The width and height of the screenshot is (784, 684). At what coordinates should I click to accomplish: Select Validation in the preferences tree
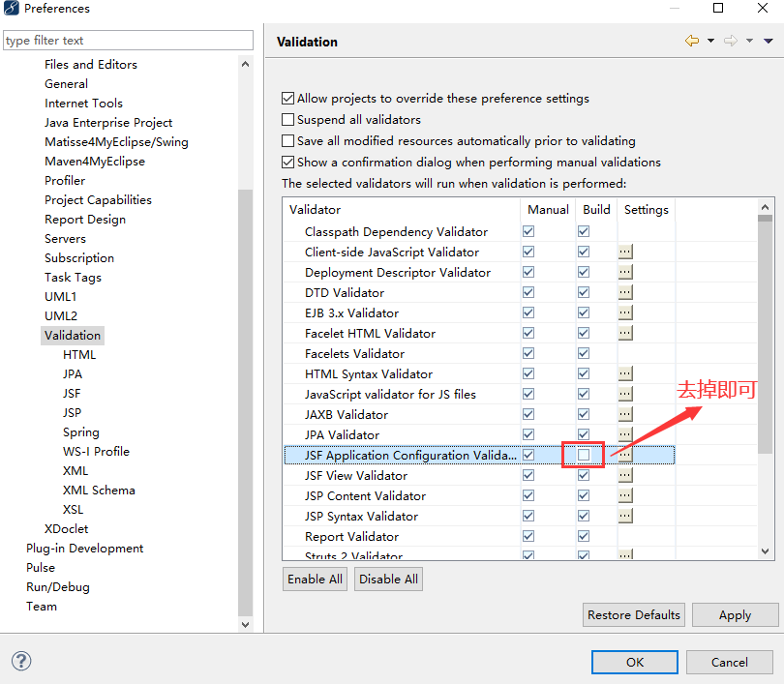click(73, 336)
